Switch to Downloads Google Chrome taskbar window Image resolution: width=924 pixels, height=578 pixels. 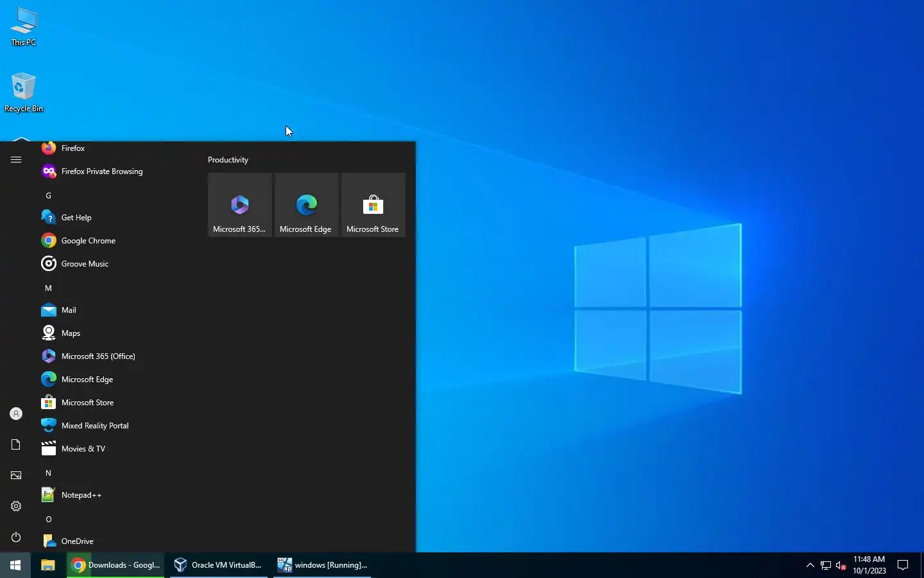tap(116, 565)
